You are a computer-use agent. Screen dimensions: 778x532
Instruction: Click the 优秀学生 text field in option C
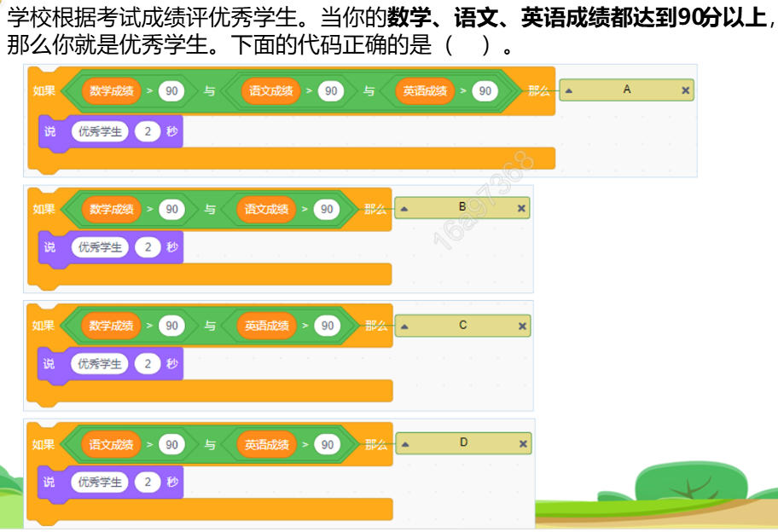100,364
